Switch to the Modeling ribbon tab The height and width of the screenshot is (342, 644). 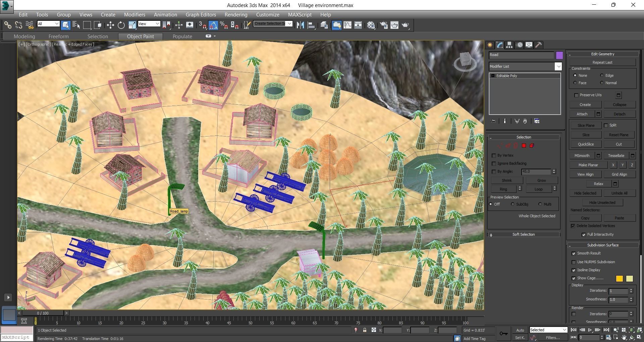(24, 37)
